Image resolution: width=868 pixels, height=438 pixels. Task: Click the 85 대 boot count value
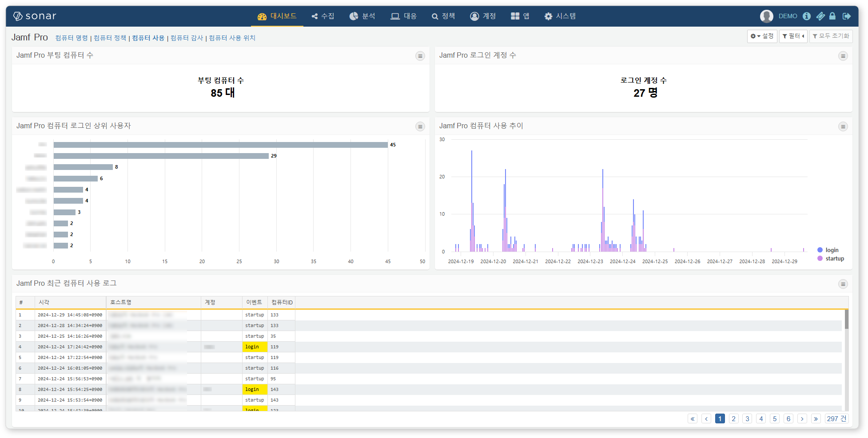point(223,93)
